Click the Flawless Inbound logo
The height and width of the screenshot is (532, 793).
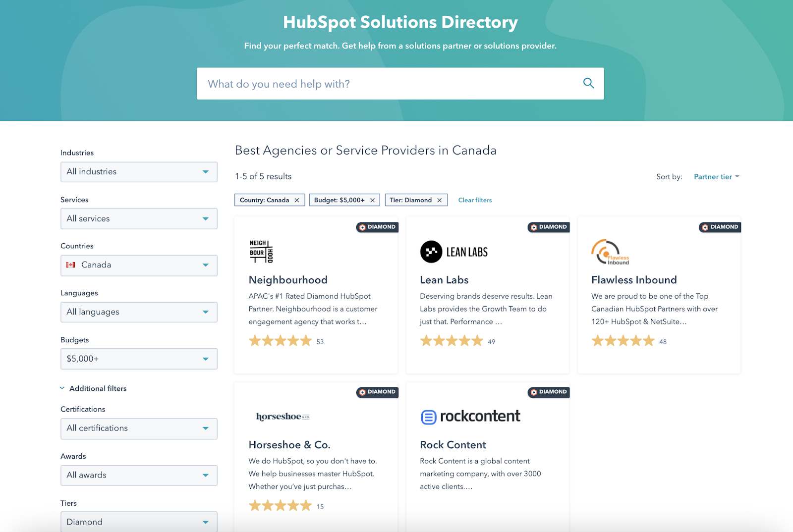tap(610, 252)
